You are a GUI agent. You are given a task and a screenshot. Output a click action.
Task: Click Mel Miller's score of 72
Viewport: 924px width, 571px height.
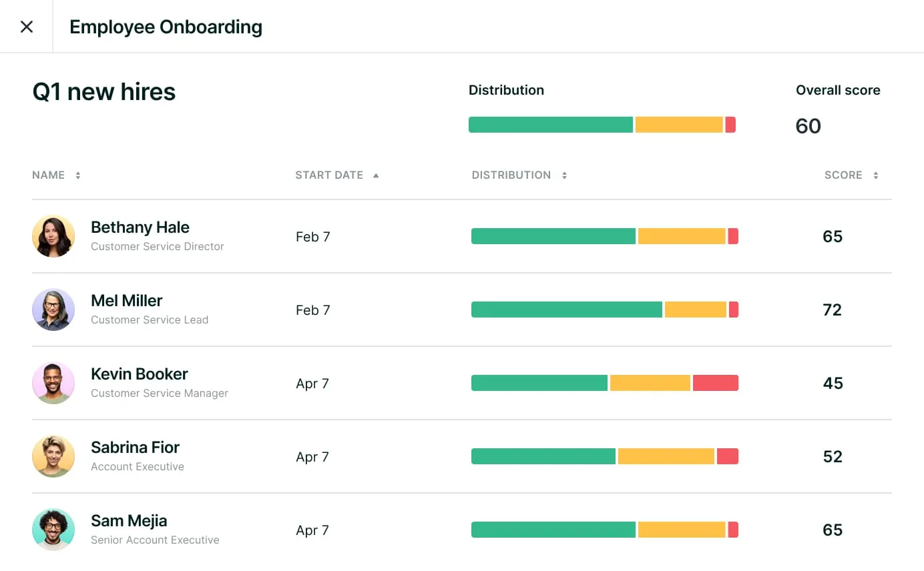tap(833, 310)
